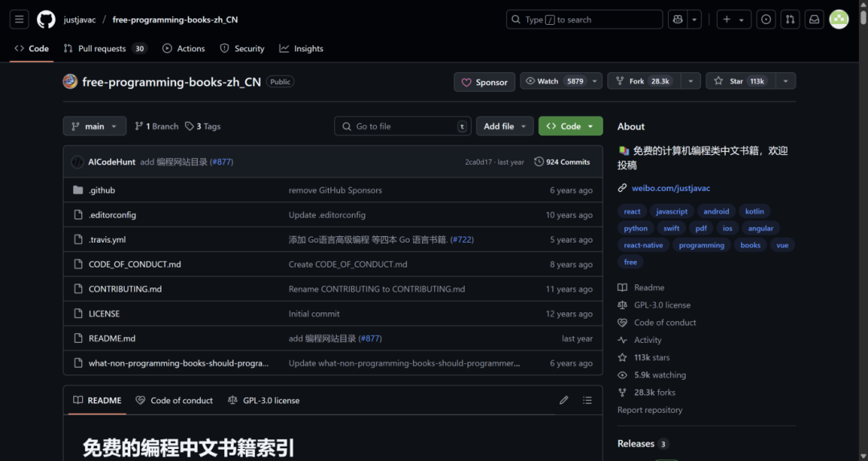The height and width of the screenshot is (461, 868).
Task: Click the react topic tag
Action: click(x=632, y=211)
